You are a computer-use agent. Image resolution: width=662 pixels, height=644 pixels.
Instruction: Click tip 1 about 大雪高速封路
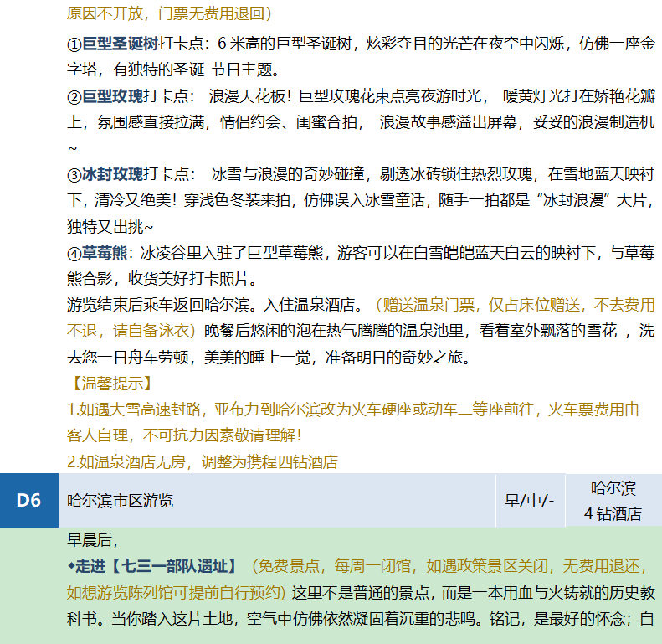(352, 410)
